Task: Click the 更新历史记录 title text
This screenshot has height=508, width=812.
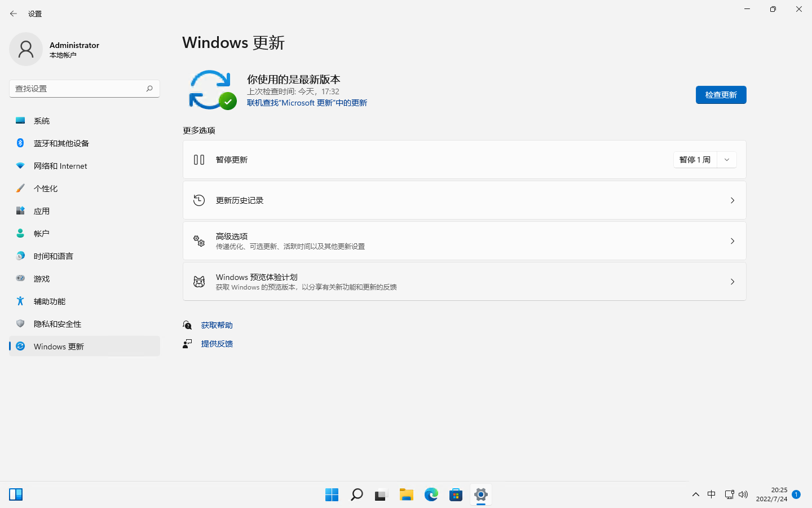Action: 240,200
